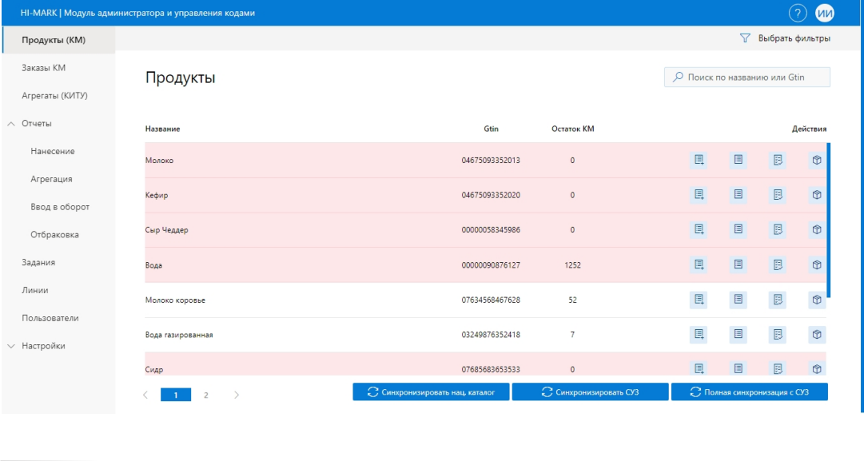Open the Агрегаты (КИТУ) sidebar item
The width and height of the screenshot is (868, 461).
point(54,96)
